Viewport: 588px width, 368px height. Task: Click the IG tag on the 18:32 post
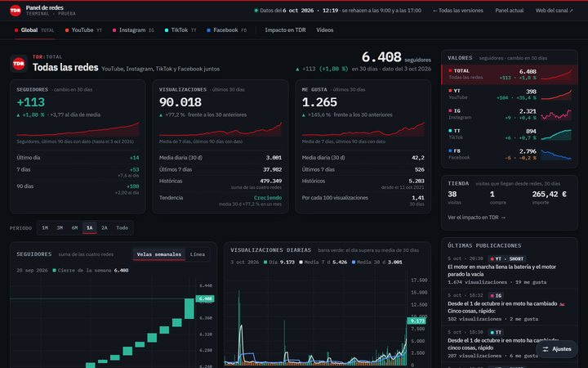[496, 295]
